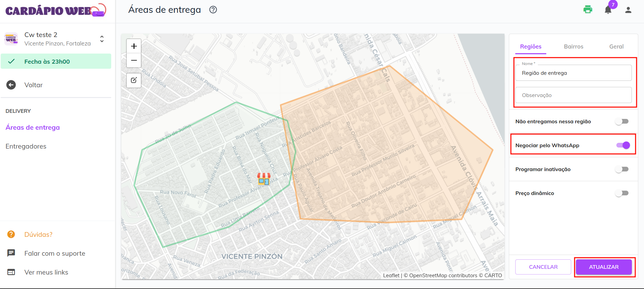Open Entregadores in the sidebar

(x=26, y=146)
